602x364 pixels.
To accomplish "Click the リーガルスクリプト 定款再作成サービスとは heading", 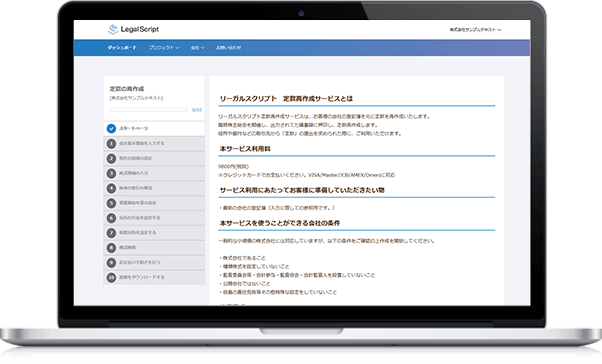I will (x=286, y=99).
